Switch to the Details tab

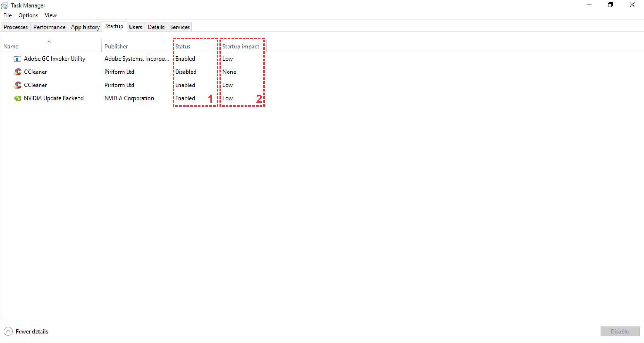pyautogui.click(x=156, y=27)
